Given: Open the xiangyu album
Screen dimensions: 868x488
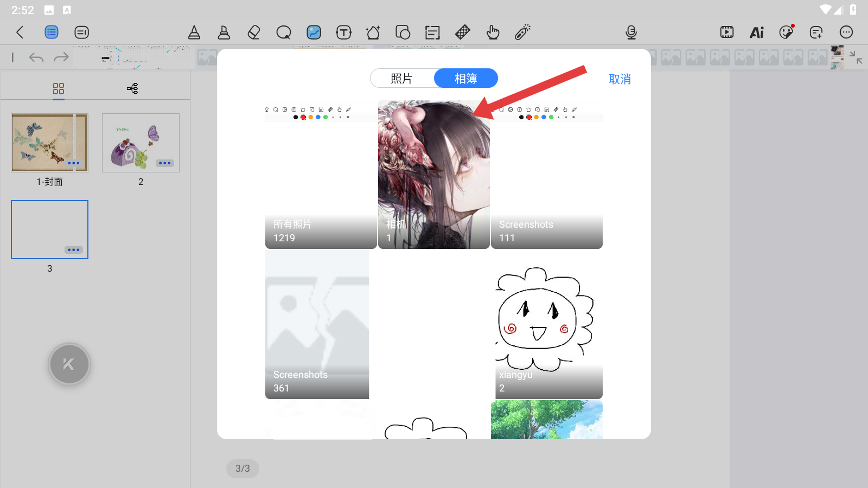Looking at the screenshot, I should [x=546, y=325].
